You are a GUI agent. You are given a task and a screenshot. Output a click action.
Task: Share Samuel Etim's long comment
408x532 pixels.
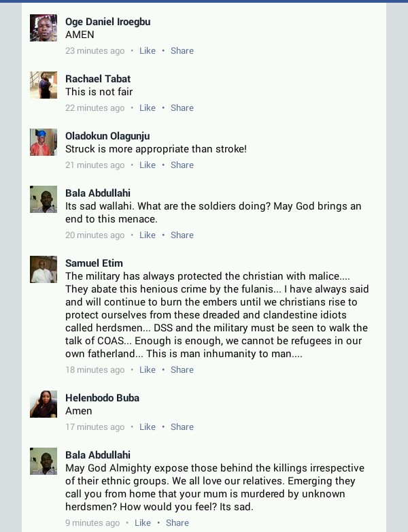[x=182, y=370]
